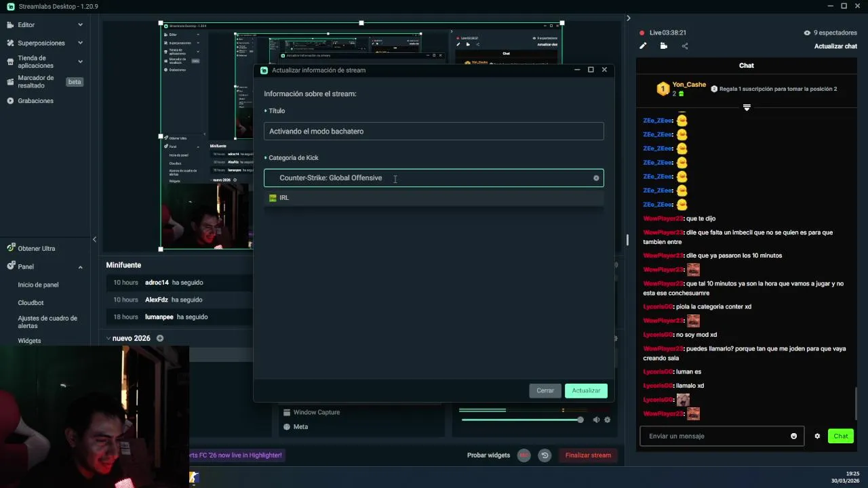Click the Finalizar stream button
This screenshot has height=488, width=868.
click(x=588, y=455)
